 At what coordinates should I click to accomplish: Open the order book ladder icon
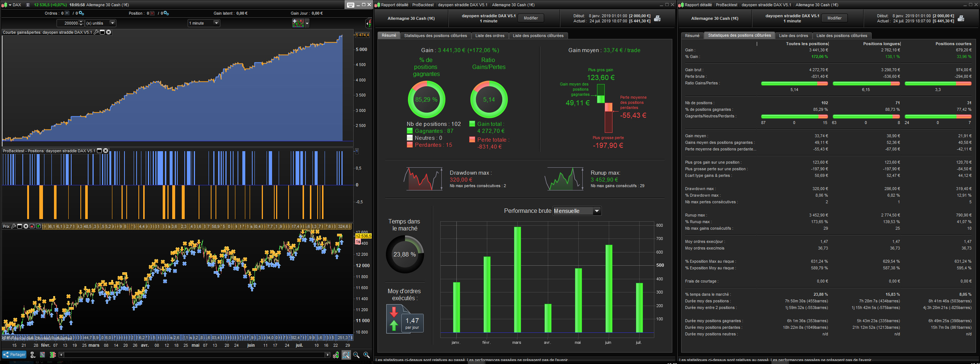pyautogui.click(x=53, y=354)
